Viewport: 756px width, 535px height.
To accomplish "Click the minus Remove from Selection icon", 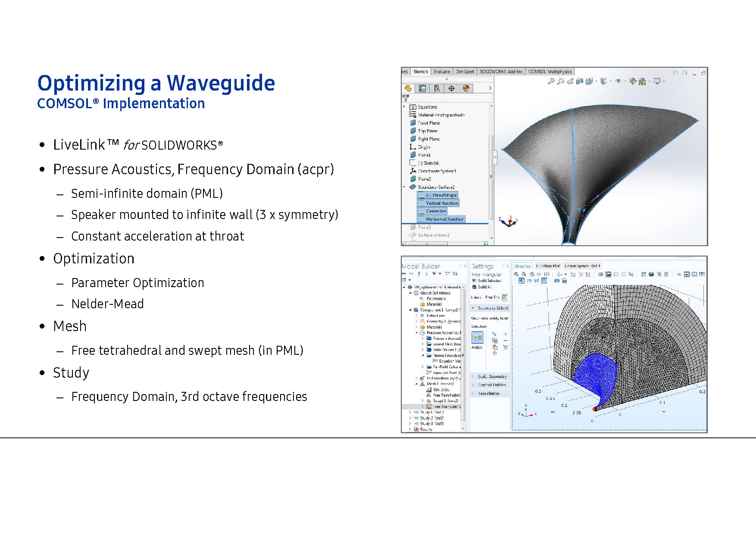I will pos(506,341).
